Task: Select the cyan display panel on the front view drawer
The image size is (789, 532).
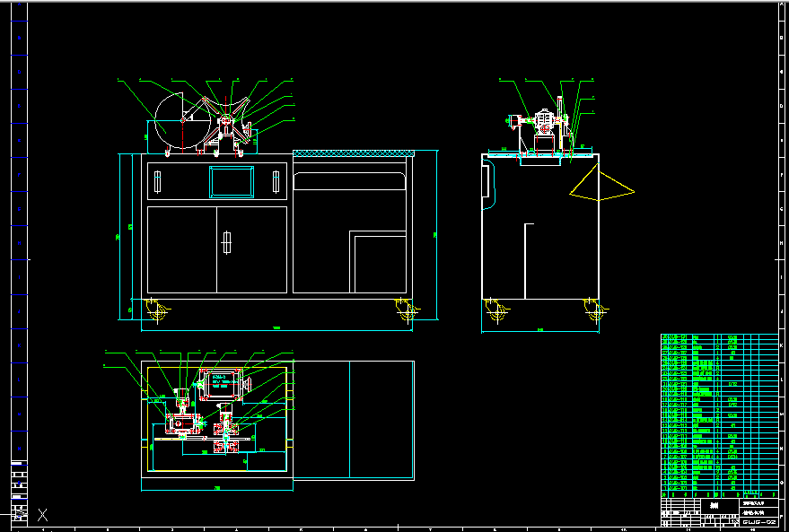Action: [x=232, y=181]
